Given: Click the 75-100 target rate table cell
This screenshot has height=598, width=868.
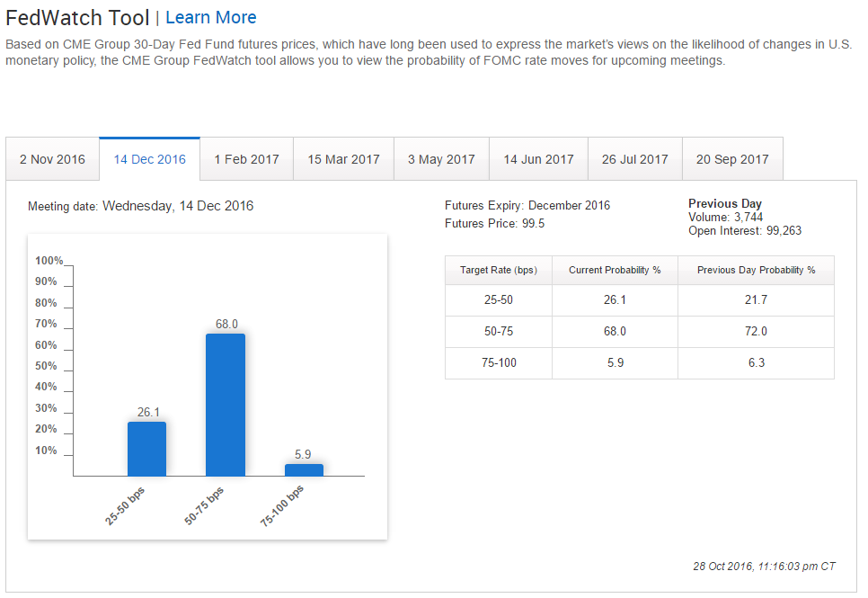Looking at the screenshot, I should coord(498,363).
